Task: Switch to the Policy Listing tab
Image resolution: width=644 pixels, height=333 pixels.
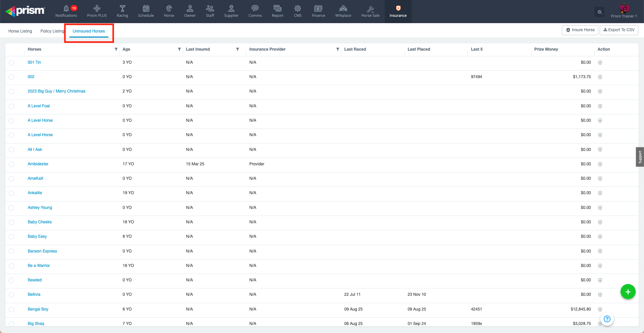Action: pos(52,31)
